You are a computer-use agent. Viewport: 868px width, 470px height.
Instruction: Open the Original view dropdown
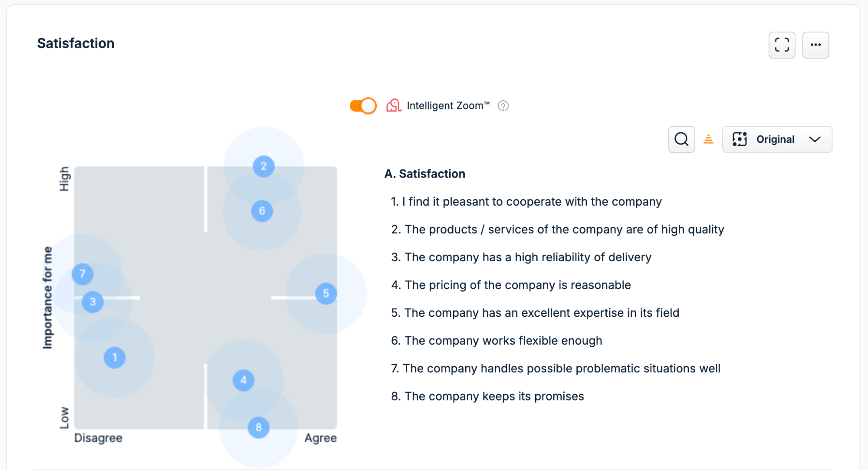point(777,139)
